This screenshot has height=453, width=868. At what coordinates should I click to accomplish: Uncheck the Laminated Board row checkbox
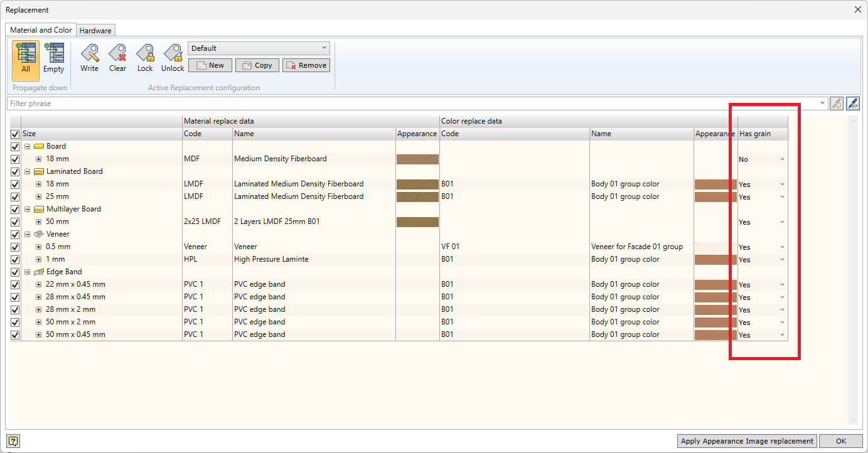15,171
